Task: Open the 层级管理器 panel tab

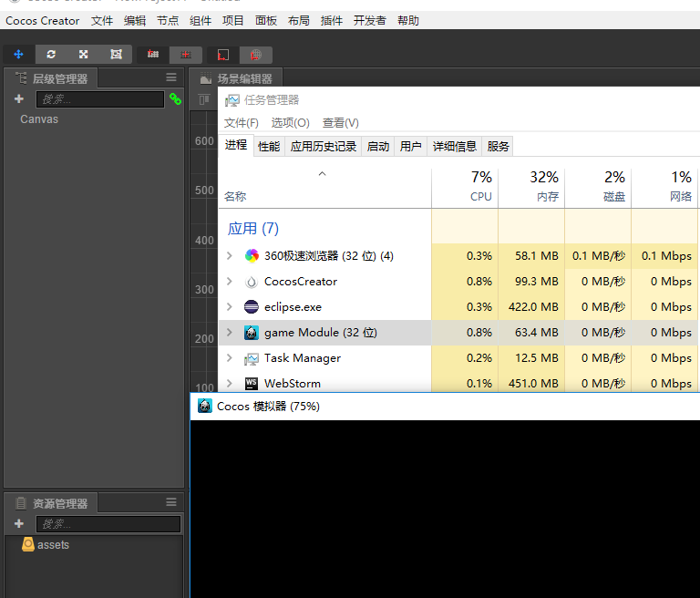Action: (52, 78)
